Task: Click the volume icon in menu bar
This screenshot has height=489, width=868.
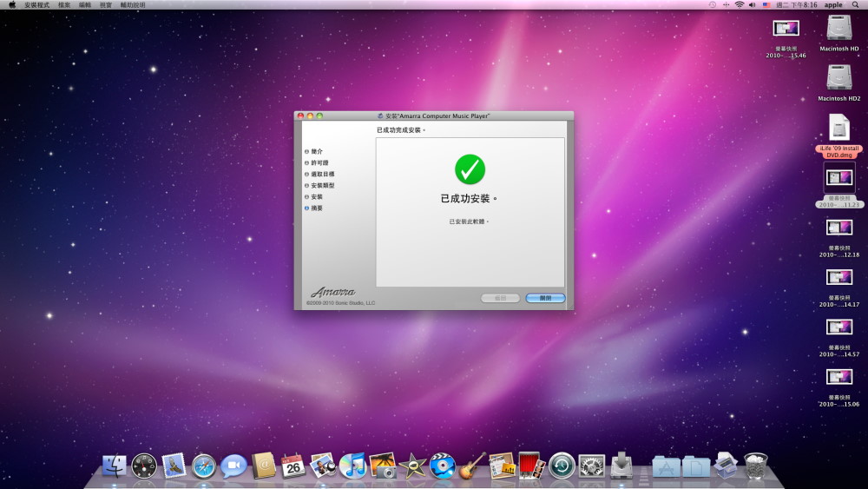Action: pyautogui.click(x=753, y=4)
